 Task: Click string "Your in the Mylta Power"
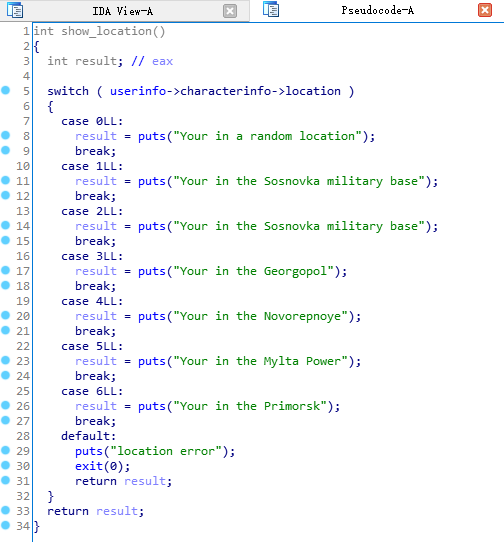click(x=260, y=361)
